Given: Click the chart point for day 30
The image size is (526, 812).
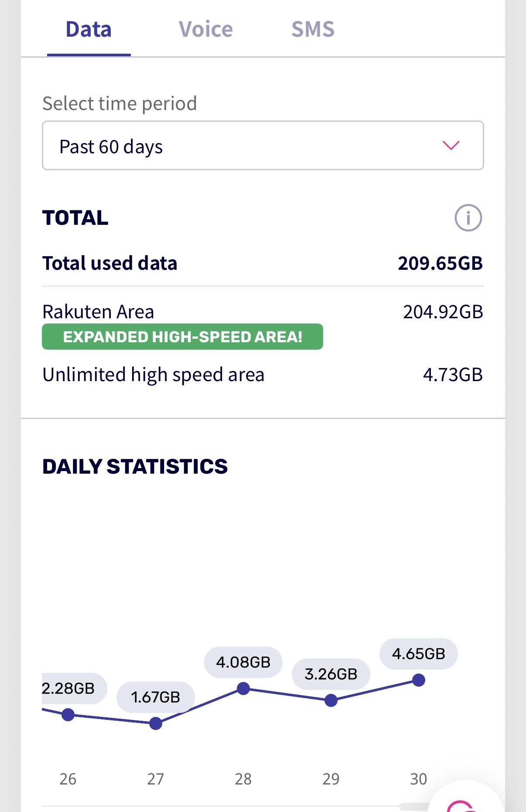Looking at the screenshot, I should 419,680.
